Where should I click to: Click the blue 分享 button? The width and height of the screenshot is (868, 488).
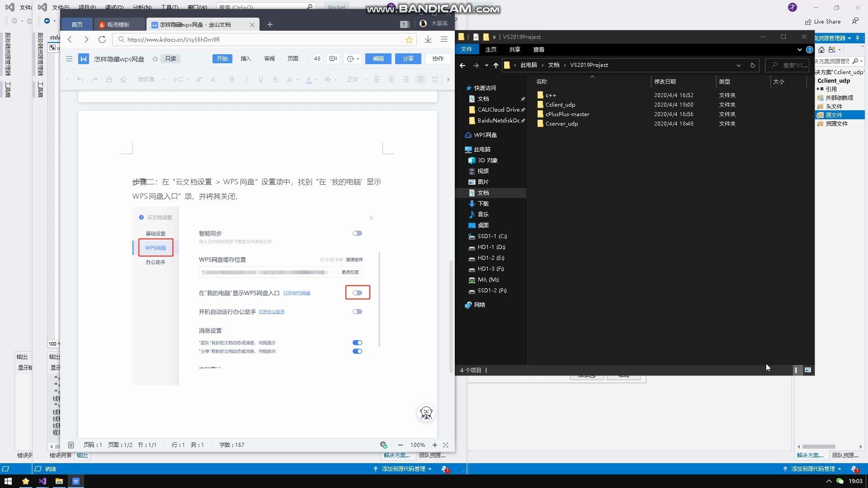click(x=408, y=59)
